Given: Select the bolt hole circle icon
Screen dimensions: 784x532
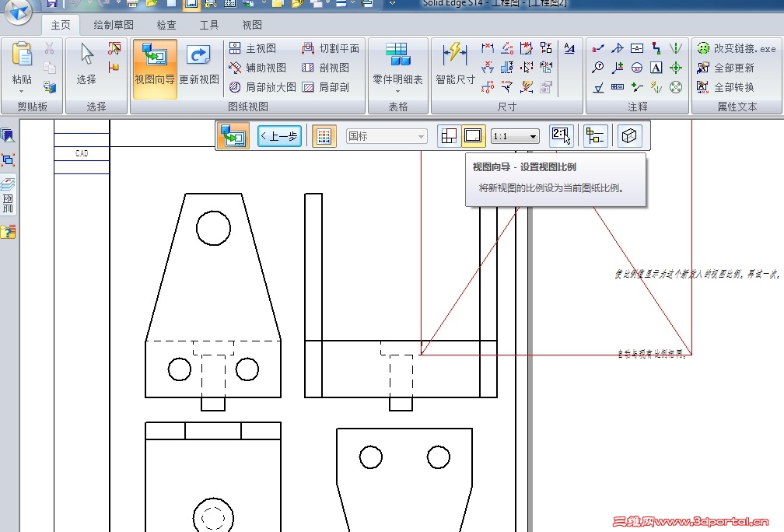Looking at the screenshot, I should click(675, 87).
